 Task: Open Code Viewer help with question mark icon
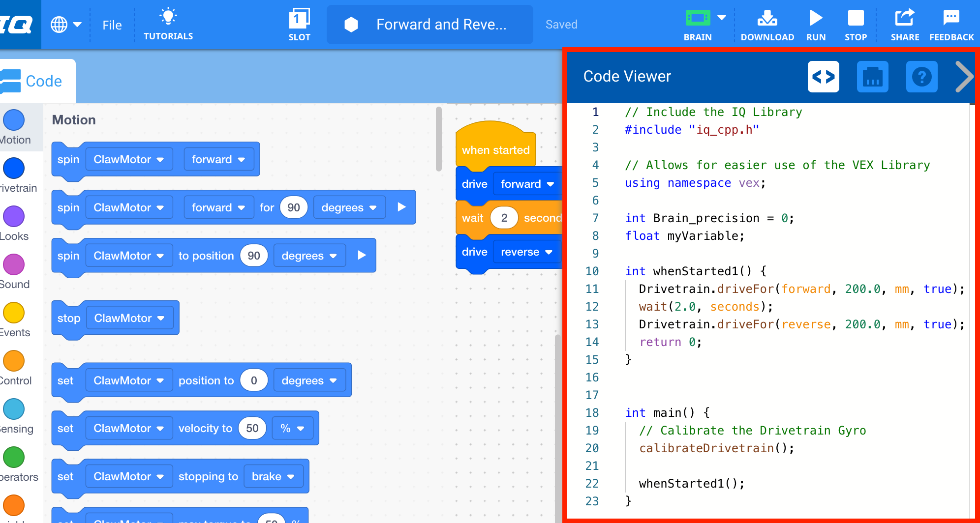click(921, 77)
